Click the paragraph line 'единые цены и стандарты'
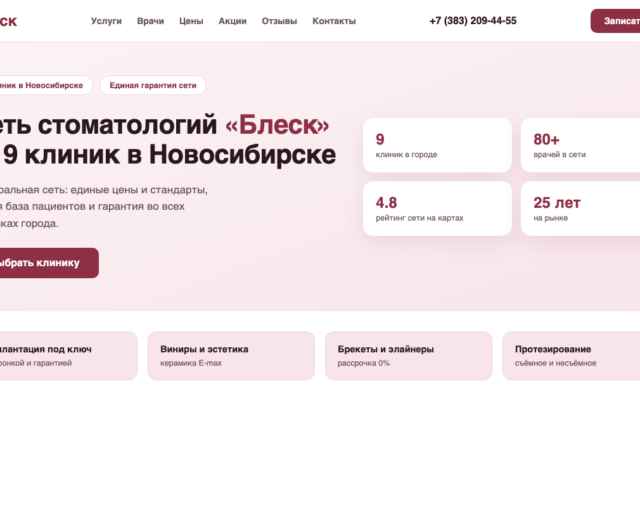Screen dimensions: 640x507 pos(140,190)
